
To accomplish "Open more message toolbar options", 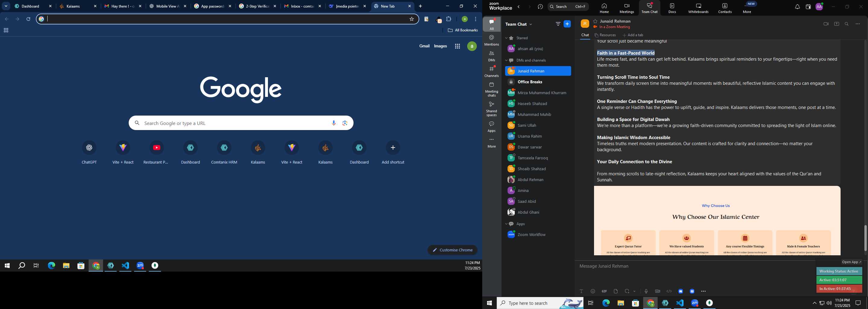I will [x=703, y=291].
